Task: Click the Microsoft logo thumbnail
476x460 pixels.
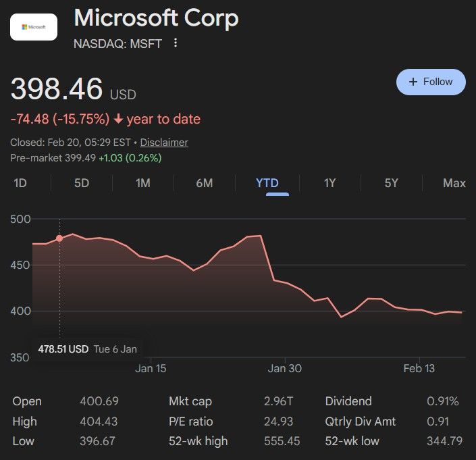Action: point(34,27)
